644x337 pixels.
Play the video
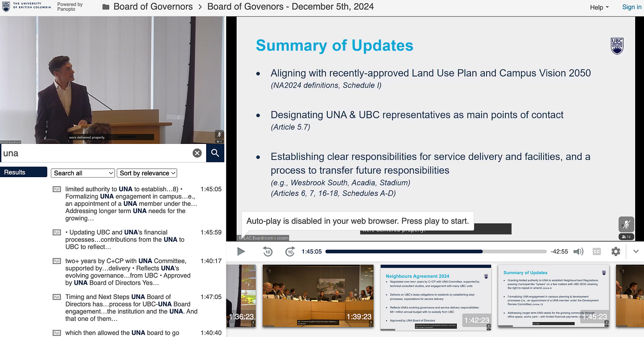point(241,252)
